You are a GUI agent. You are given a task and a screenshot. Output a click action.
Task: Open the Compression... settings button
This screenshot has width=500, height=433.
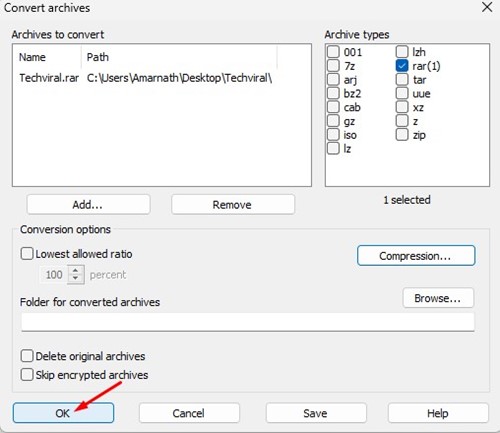pyautogui.click(x=416, y=256)
